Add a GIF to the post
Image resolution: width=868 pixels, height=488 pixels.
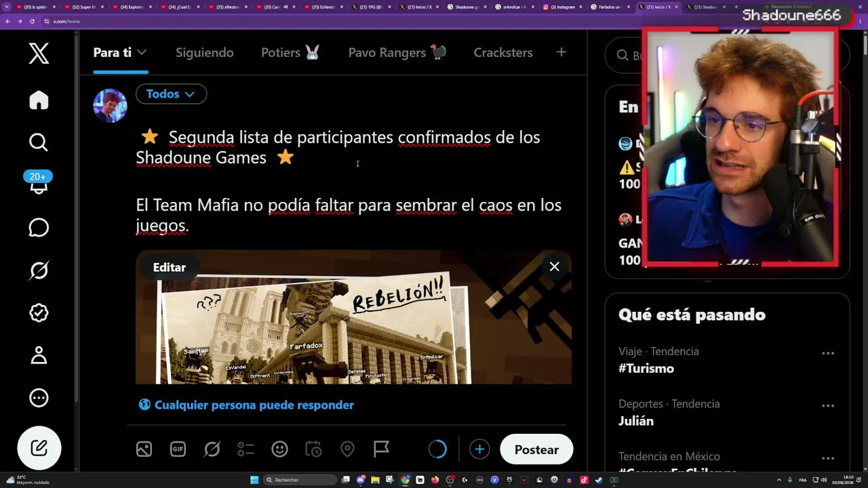pyautogui.click(x=178, y=449)
